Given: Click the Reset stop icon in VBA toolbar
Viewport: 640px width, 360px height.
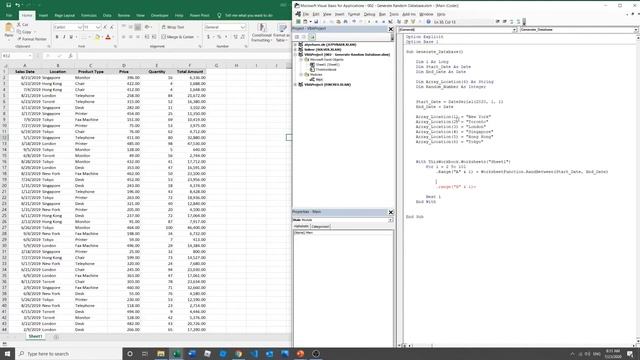Looking at the screenshot, I should tap(383, 22).
